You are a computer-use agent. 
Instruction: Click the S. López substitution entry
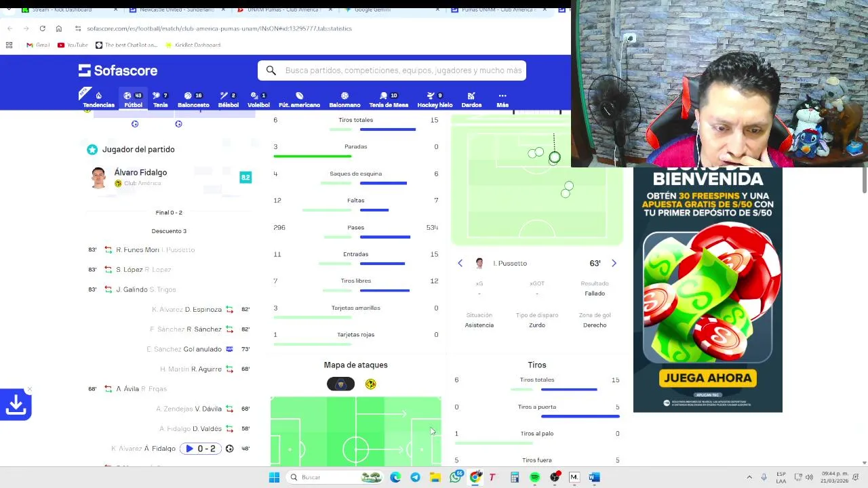[x=130, y=270]
